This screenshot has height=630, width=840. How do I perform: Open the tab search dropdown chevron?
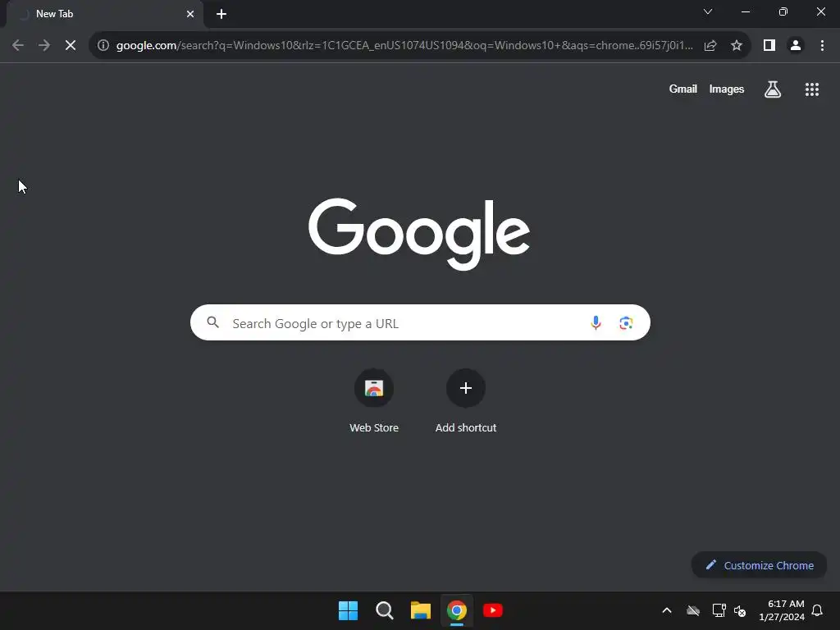708,11
